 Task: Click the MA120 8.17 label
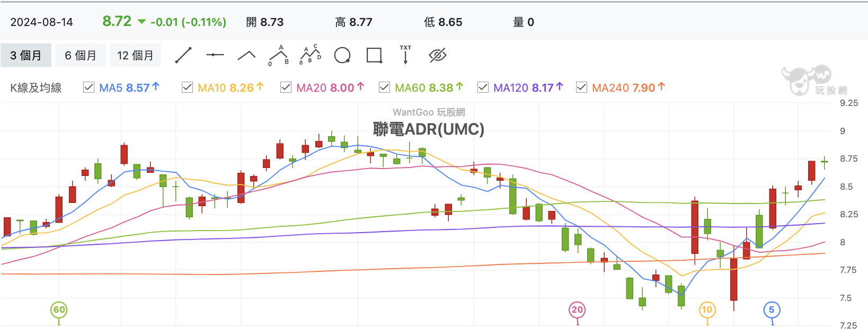pyautogui.click(x=528, y=87)
